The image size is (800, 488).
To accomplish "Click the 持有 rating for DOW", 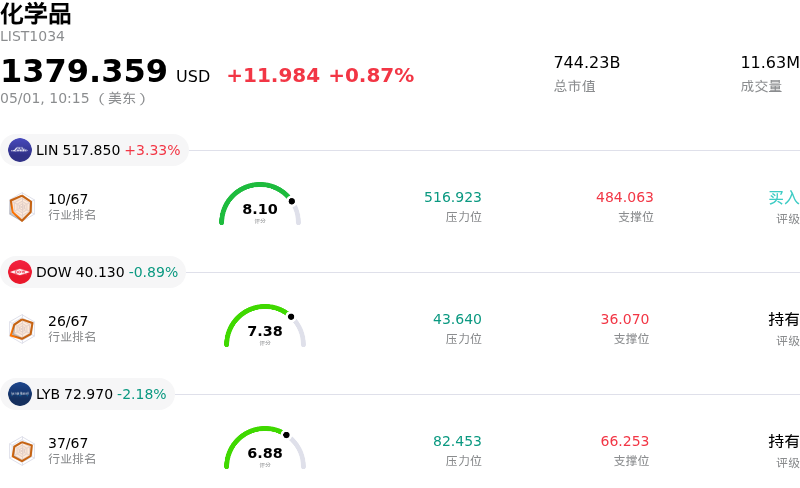I will [x=784, y=320].
